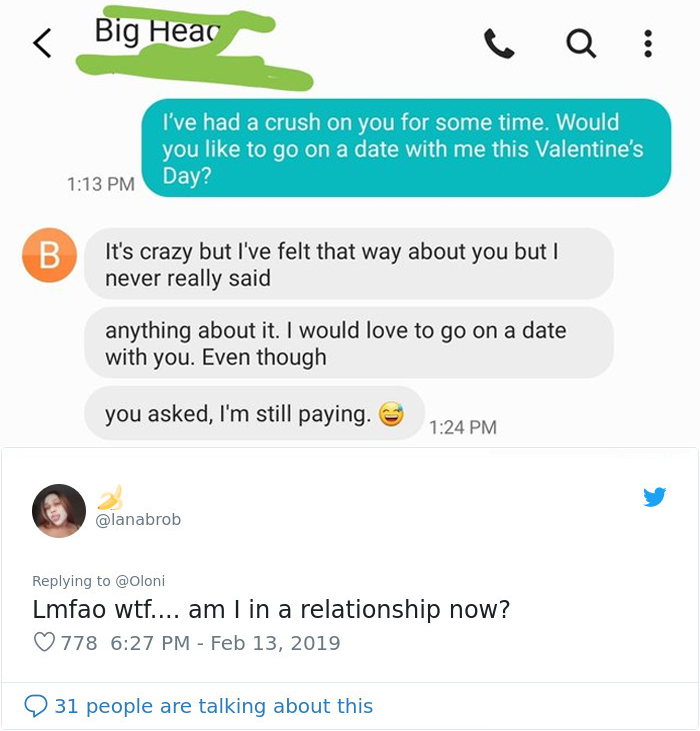Click the blue speech bubble reply icon
Viewport: 700px width, 731px height.
(x=35, y=706)
